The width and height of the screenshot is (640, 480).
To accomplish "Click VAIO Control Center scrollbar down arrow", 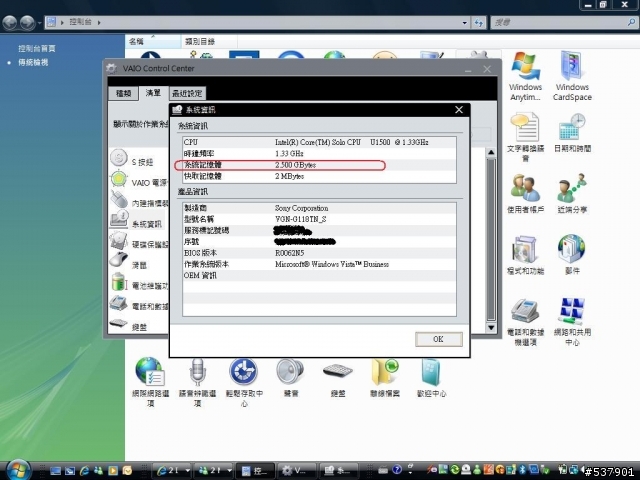I will pyautogui.click(x=491, y=327).
